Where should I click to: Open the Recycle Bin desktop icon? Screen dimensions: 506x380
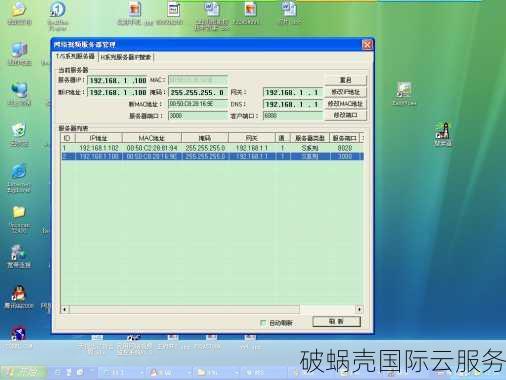(x=19, y=131)
